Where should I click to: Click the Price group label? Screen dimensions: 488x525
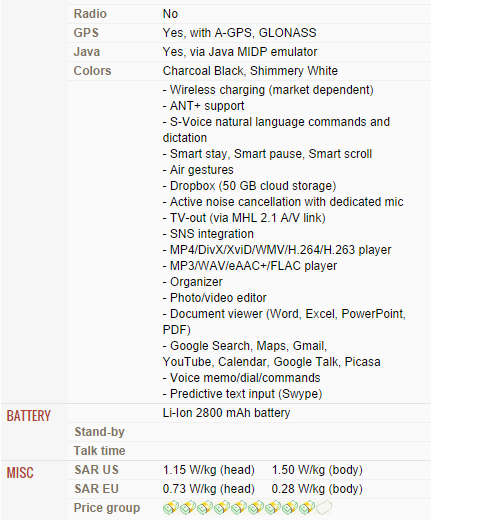(x=107, y=508)
